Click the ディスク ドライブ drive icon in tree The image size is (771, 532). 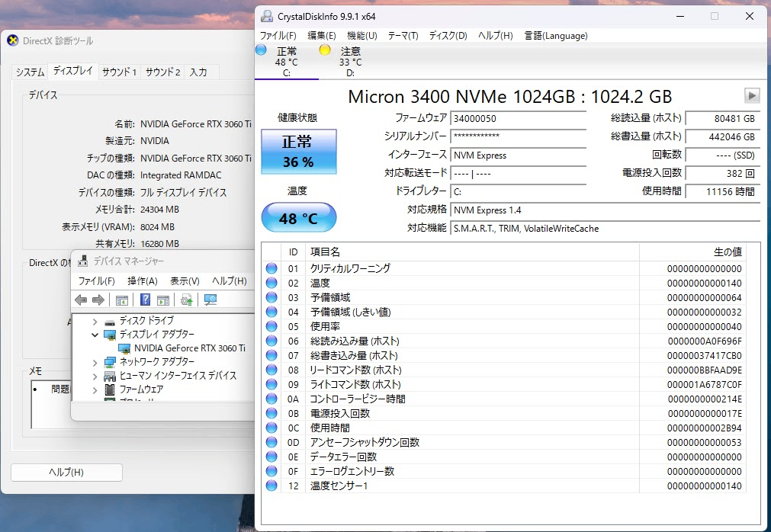pyautogui.click(x=110, y=322)
